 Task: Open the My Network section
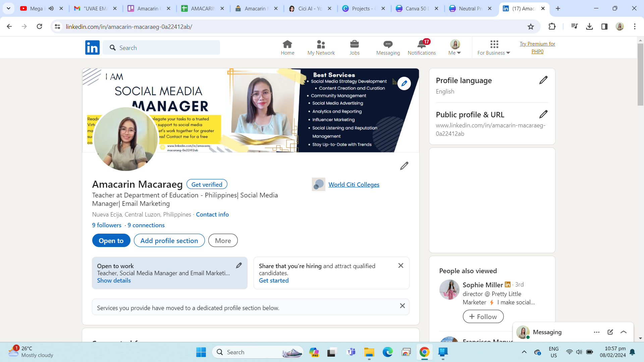[x=321, y=47]
